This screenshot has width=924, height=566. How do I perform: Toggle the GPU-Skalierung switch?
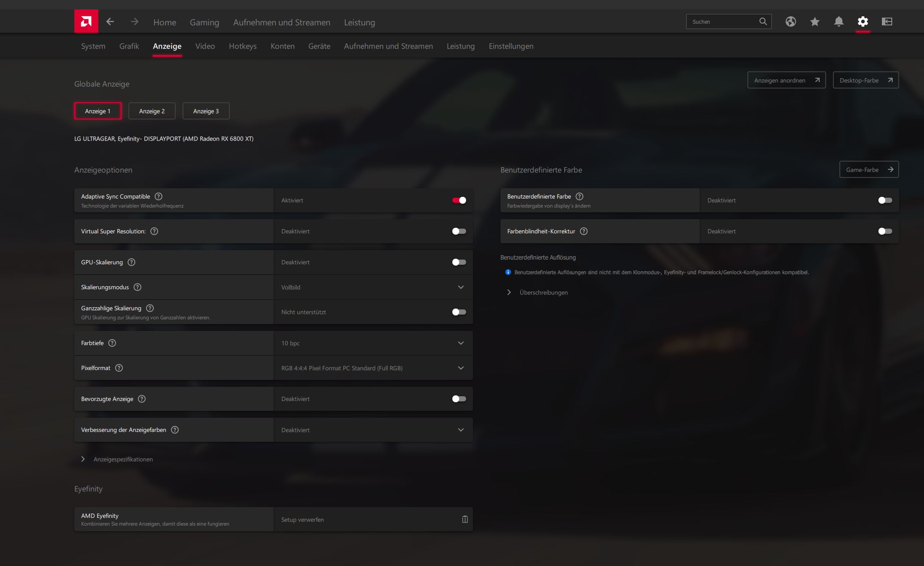[459, 262]
